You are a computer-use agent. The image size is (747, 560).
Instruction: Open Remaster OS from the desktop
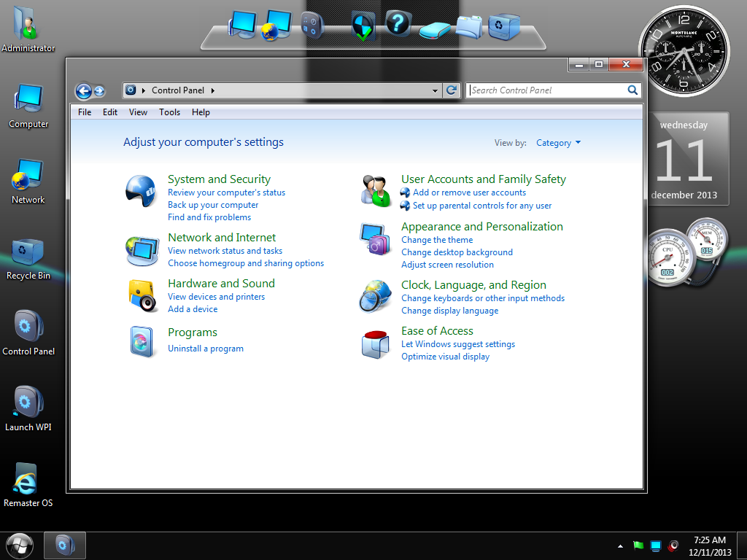[x=27, y=479]
